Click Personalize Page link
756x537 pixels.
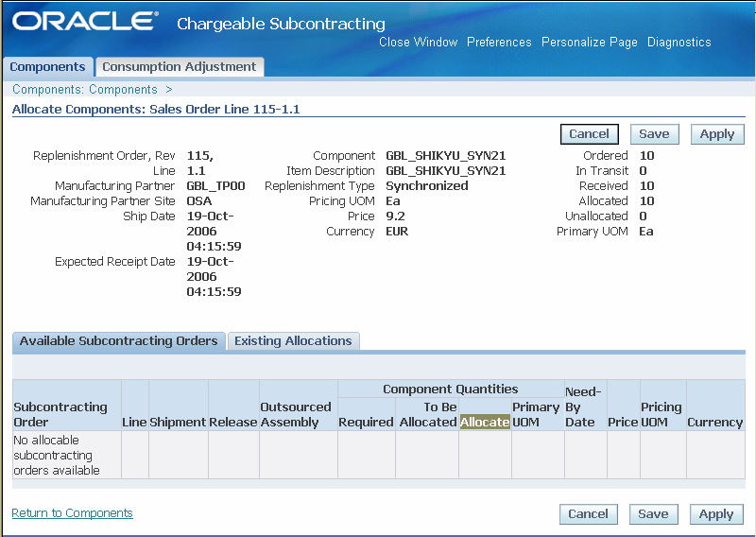pos(589,42)
